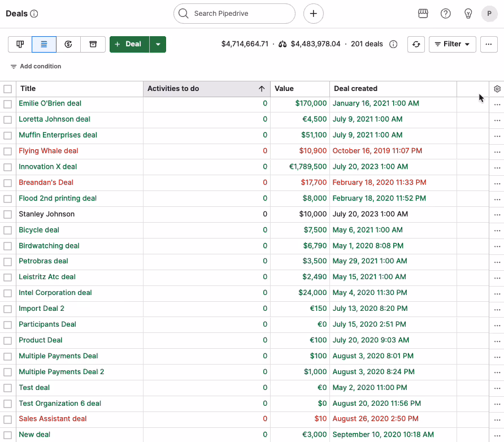Open the three-dot menu in toolbar
Screen dimensions: 504x442
[x=489, y=44]
